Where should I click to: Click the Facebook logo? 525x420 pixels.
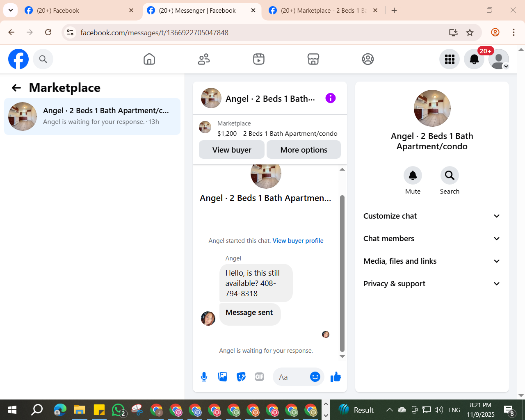18,59
